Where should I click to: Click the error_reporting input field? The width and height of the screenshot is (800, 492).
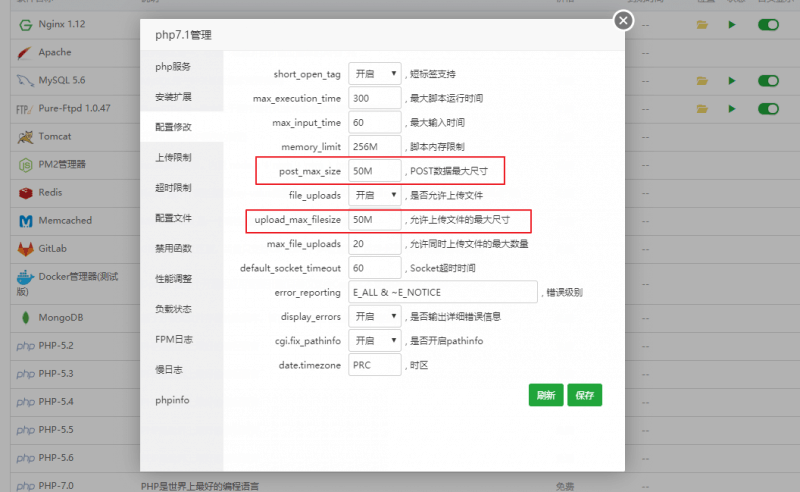[443, 292]
